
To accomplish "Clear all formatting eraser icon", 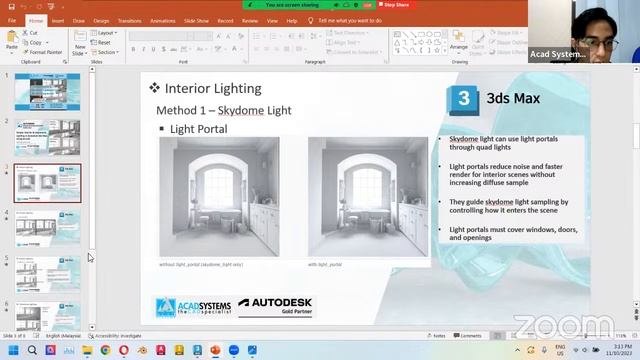I will tap(241, 36).
